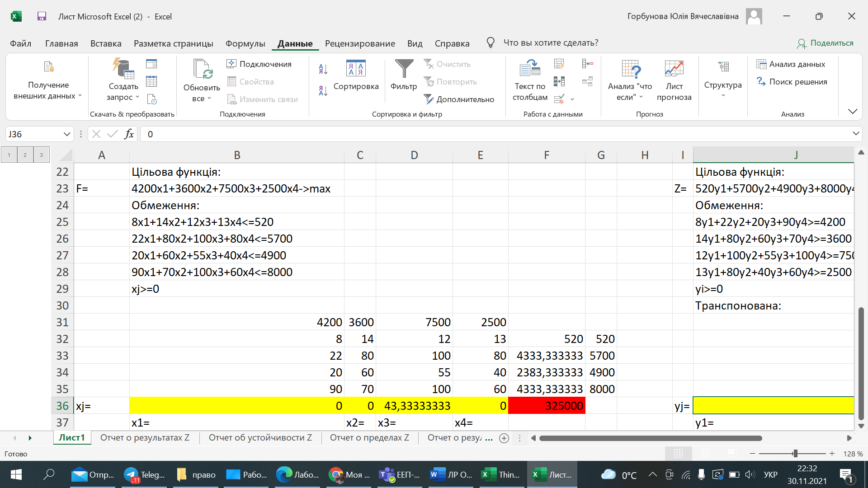Viewport: 868px width, 488px height.
Task: Select the red cell with 325000
Action: pos(547,406)
